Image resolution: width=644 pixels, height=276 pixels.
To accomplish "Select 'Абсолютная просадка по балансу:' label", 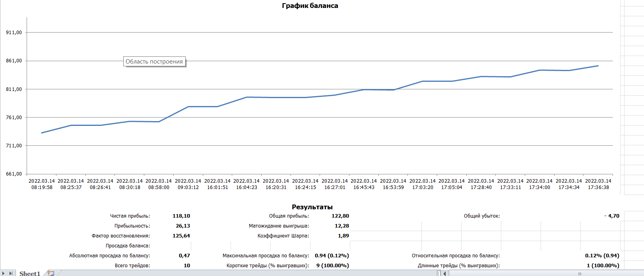I will tap(110, 256).
